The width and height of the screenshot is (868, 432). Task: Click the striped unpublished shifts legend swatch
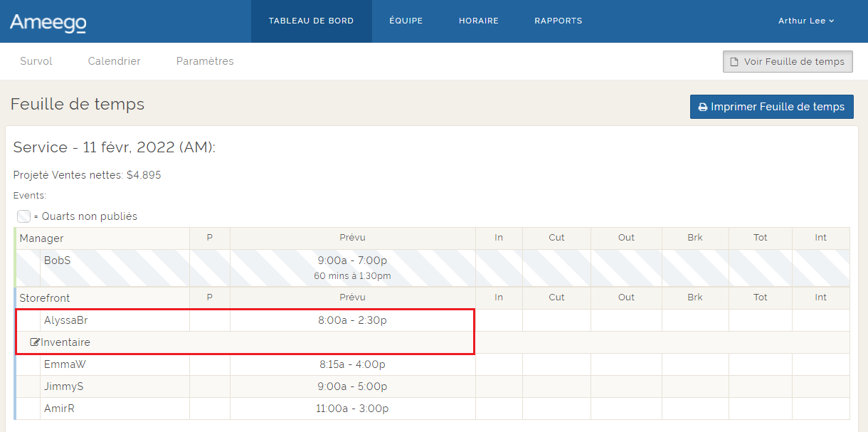[23, 216]
